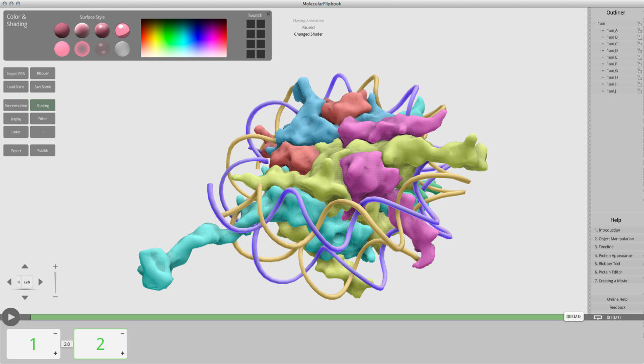
Task: Collapse the 1aoi root node
Action: click(x=594, y=24)
